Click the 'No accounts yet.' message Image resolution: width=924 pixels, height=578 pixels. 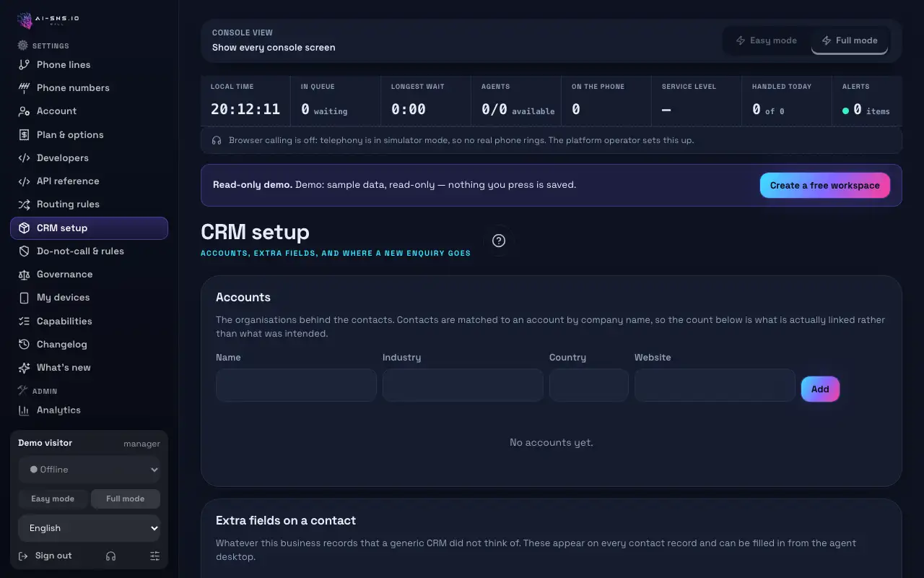click(x=552, y=443)
